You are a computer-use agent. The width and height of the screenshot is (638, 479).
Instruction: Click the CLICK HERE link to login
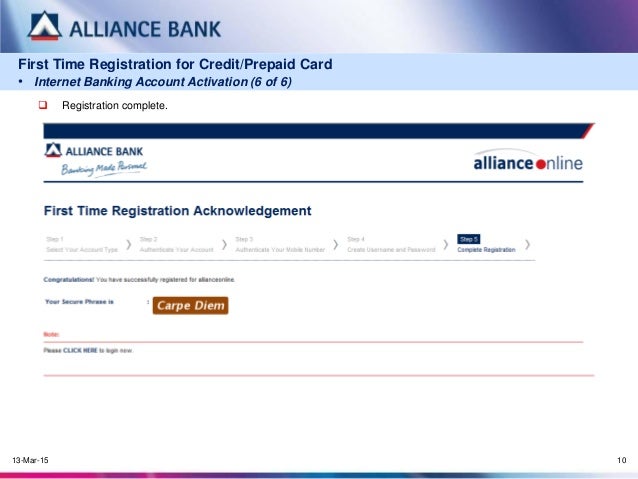(x=80, y=350)
